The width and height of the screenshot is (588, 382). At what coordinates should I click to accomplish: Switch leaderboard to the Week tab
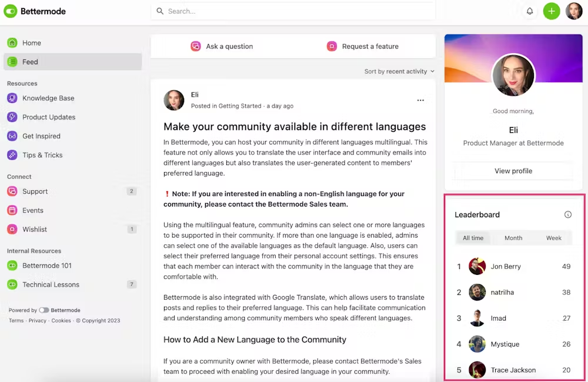tap(553, 238)
